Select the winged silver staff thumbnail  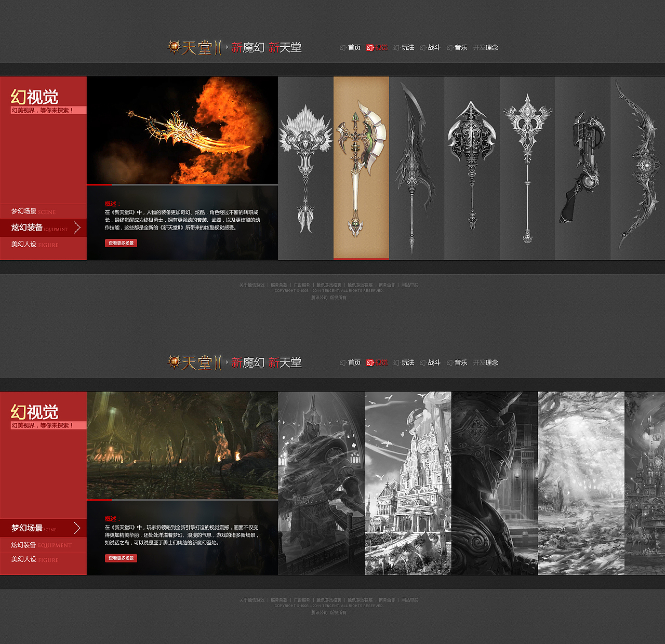pyautogui.click(x=305, y=168)
